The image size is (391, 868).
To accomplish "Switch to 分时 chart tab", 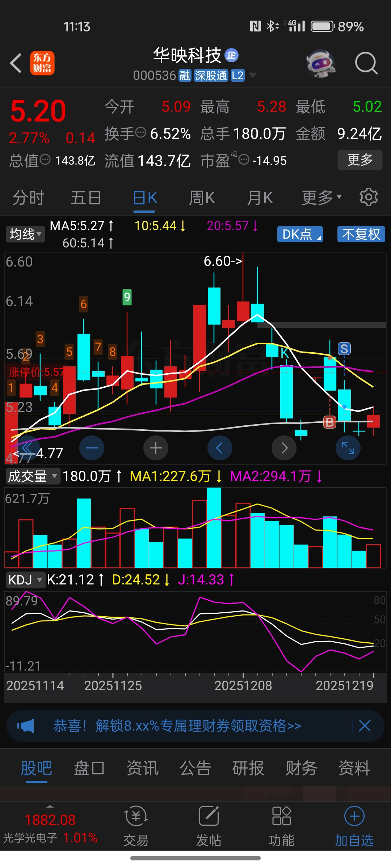I will [29, 198].
